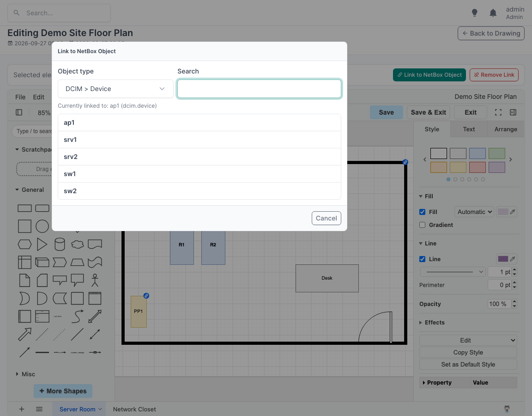Screen dimensions: 532x416
Task: Expand the Effects section
Action: (432, 322)
